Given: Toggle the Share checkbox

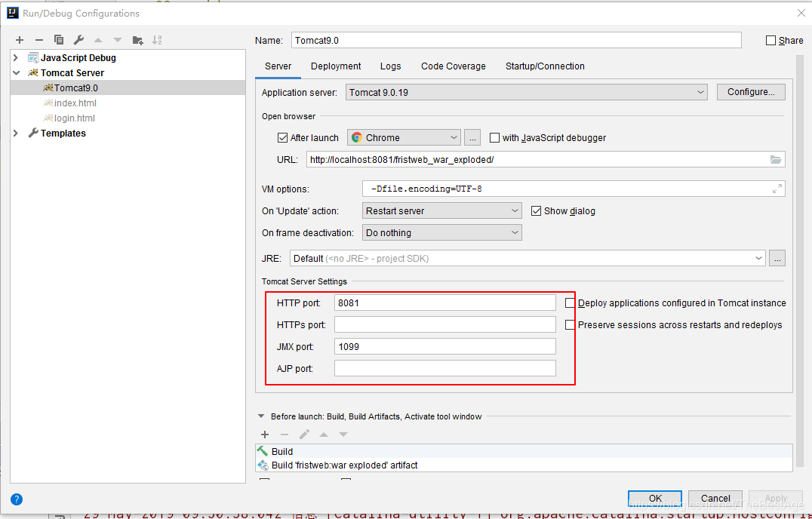Looking at the screenshot, I should point(770,41).
